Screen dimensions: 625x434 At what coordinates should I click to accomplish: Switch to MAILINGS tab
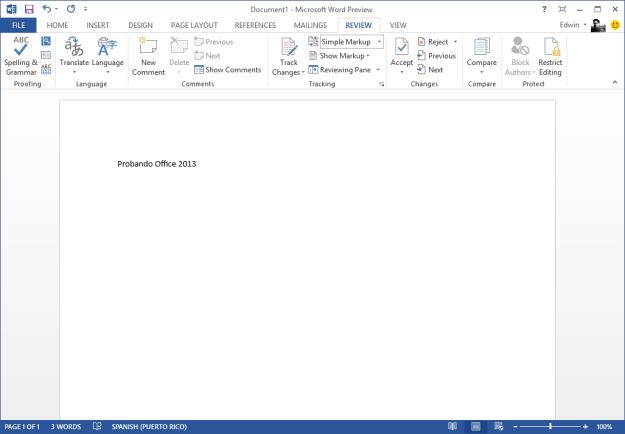click(x=310, y=25)
